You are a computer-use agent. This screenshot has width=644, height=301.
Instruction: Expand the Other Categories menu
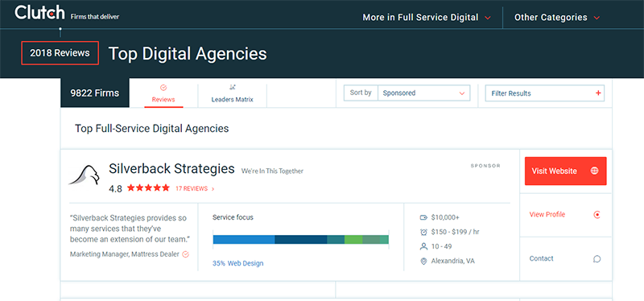(x=557, y=18)
